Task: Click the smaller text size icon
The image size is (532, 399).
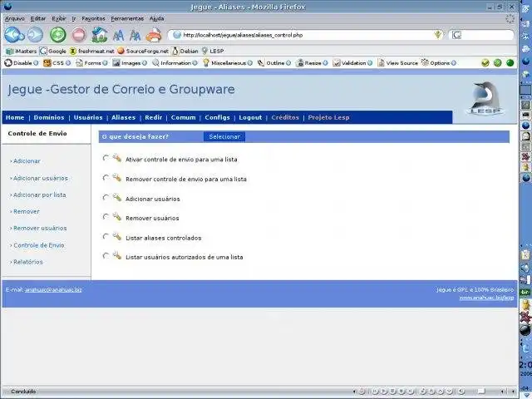Action: point(135,35)
